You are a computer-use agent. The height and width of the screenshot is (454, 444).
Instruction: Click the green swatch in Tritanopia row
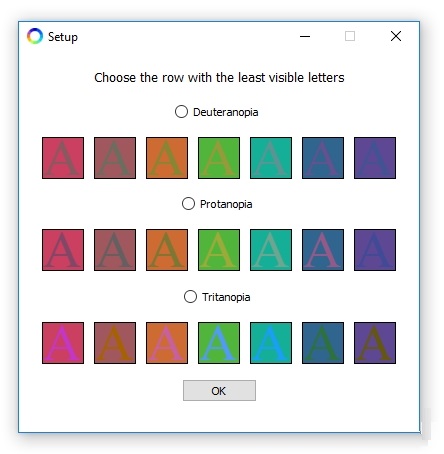pos(219,343)
